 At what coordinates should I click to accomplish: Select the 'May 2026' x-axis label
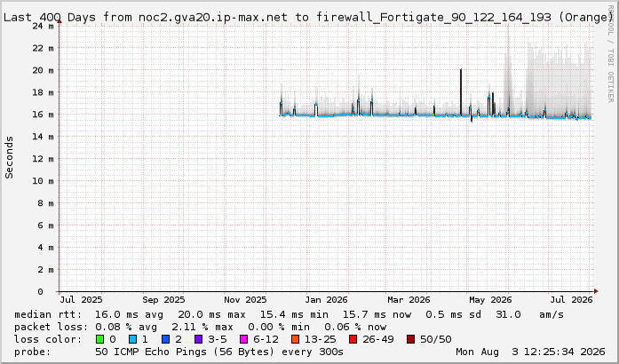tap(490, 300)
